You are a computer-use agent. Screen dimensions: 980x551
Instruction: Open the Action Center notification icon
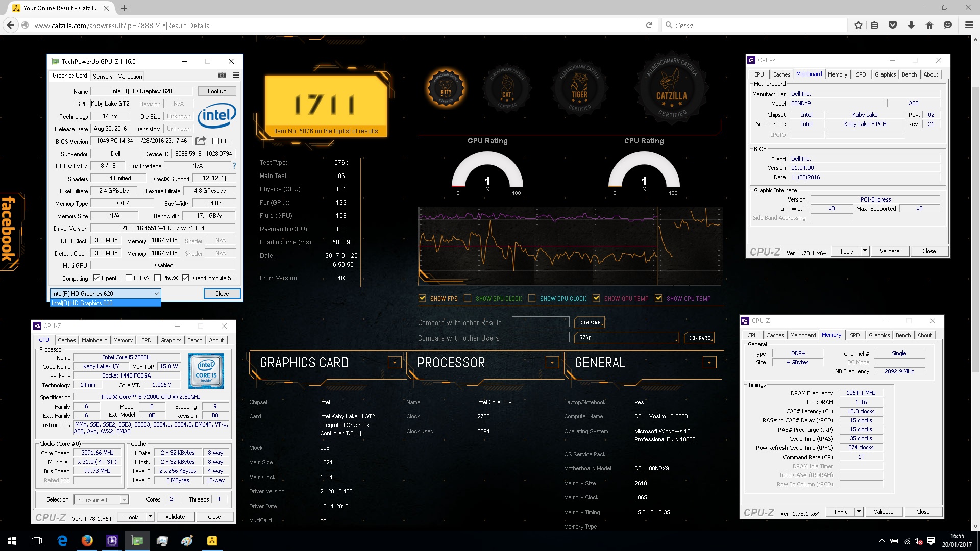coord(931,541)
